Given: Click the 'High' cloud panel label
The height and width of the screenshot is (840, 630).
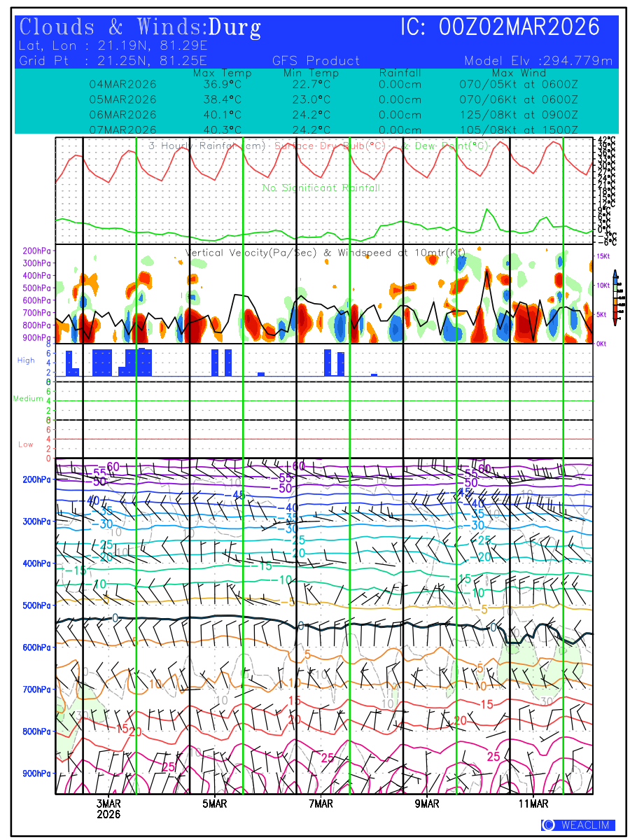Looking at the screenshot, I should [x=26, y=360].
